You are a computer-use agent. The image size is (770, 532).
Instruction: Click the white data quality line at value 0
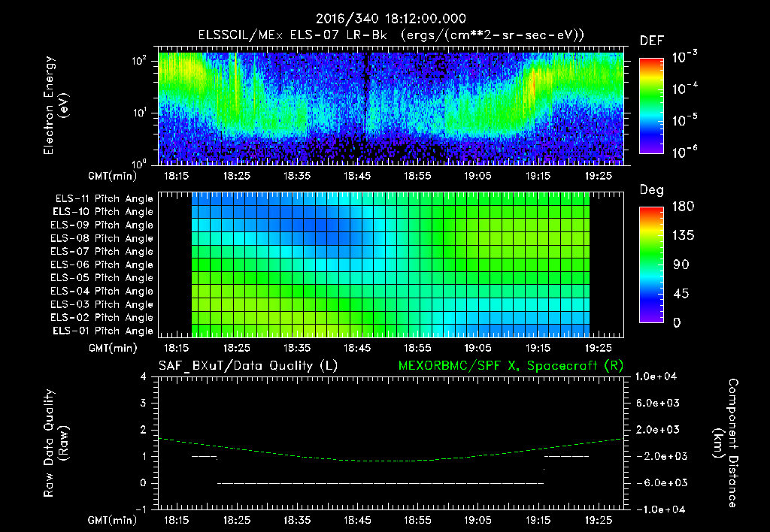[x=380, y=483]
